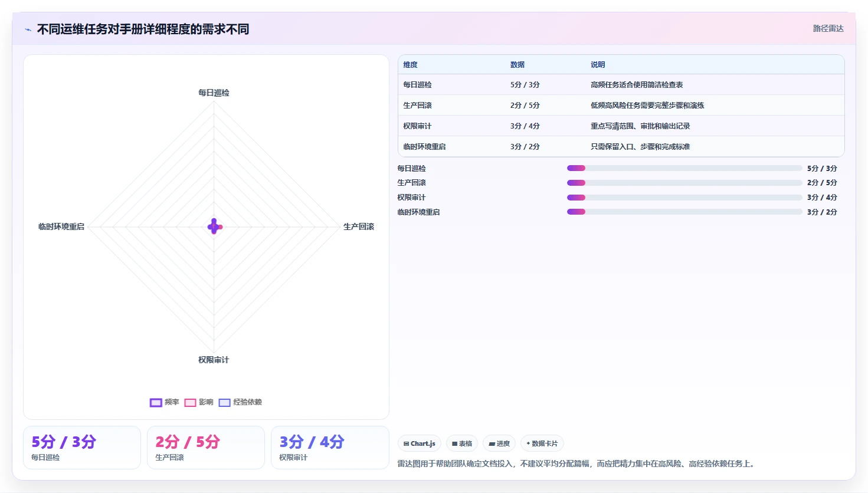Click the purple data point cluster at radar center
868x493 pixels.
click(214, 226)
